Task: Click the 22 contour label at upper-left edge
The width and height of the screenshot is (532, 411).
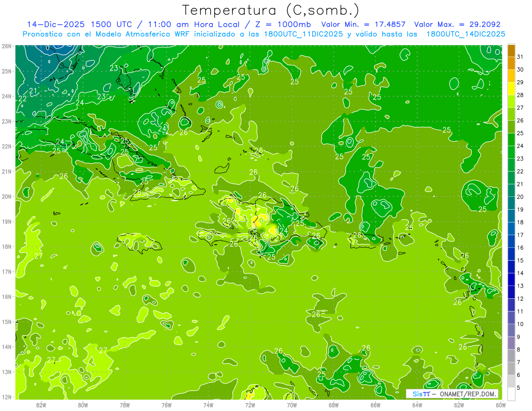Action: coord(22,99)
